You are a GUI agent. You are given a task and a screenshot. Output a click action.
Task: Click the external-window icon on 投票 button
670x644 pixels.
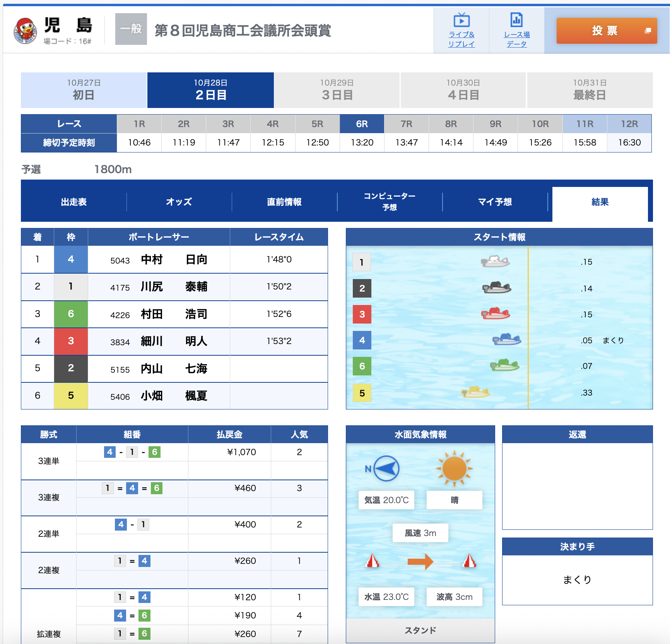[648, 31]
